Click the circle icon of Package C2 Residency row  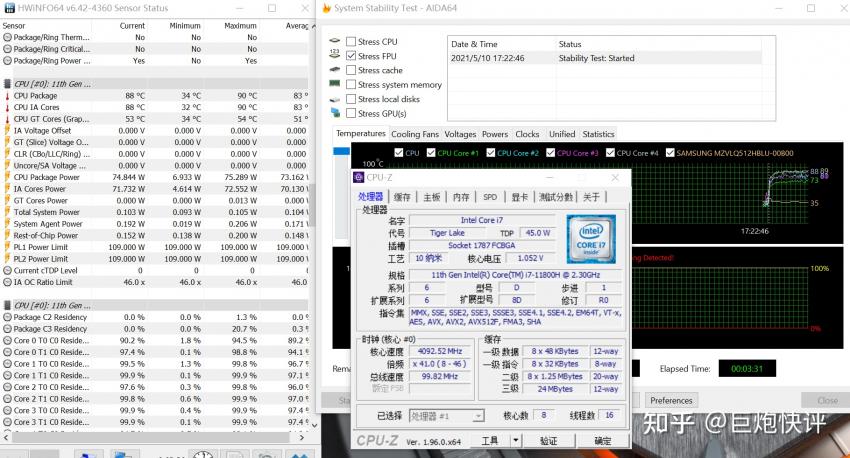[x=7, y=317]
